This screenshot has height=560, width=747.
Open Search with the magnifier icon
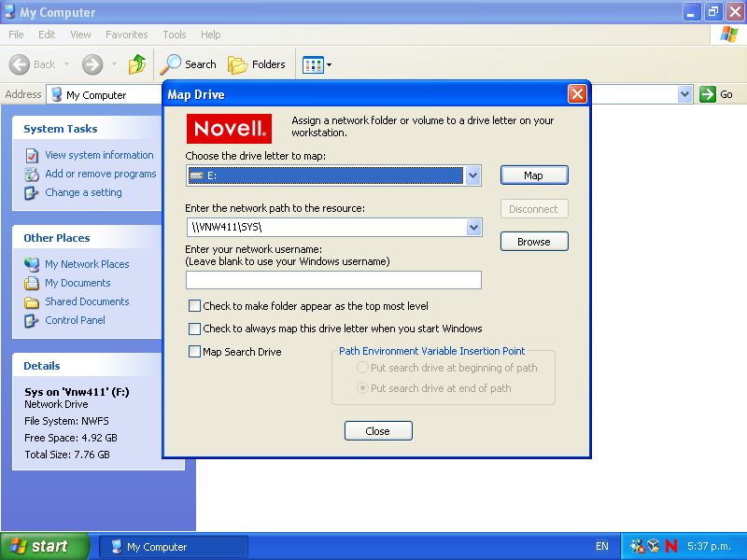click(171, 64)
